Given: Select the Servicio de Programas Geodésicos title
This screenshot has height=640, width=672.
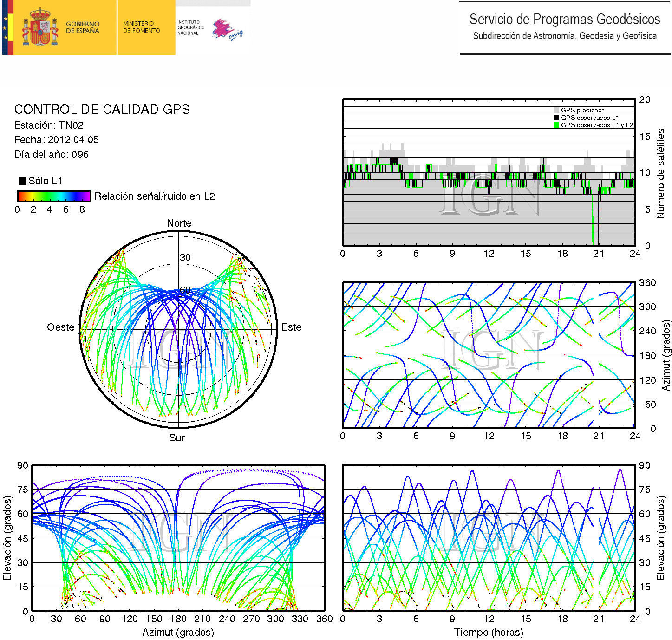Looking at the screenshot, I should click(x=564, y=20).
